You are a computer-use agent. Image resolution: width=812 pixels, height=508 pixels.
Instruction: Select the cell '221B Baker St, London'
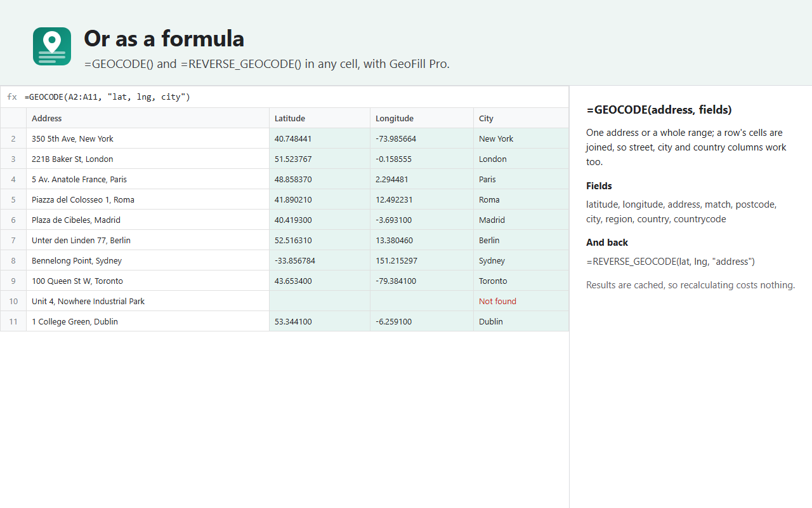(x=148, y=159)
